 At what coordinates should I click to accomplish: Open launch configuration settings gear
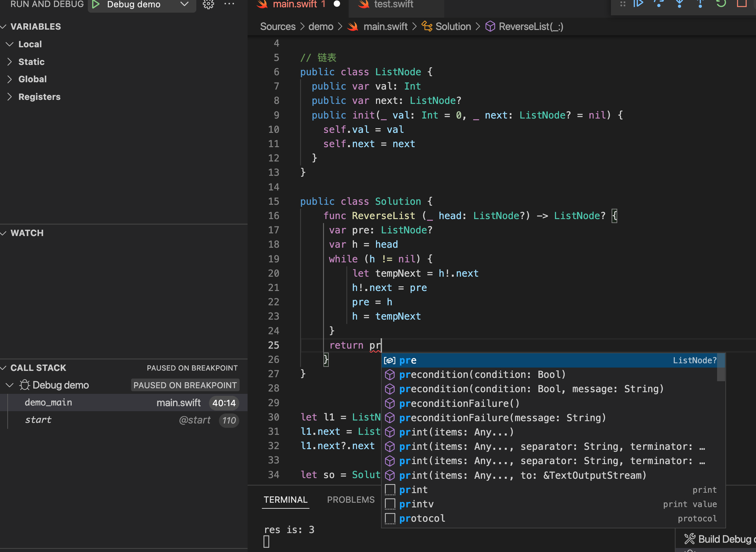(208, 5)
